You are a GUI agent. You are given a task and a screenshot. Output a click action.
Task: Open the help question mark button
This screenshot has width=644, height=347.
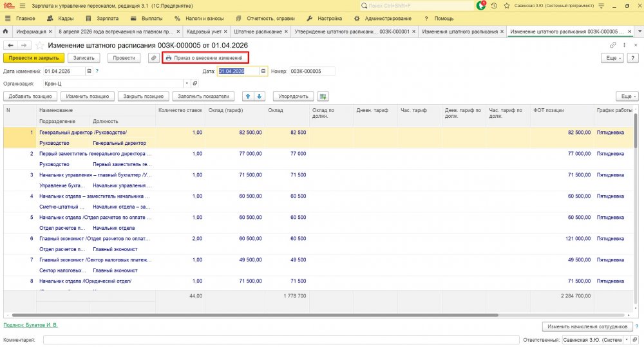[x=633, y=58]
